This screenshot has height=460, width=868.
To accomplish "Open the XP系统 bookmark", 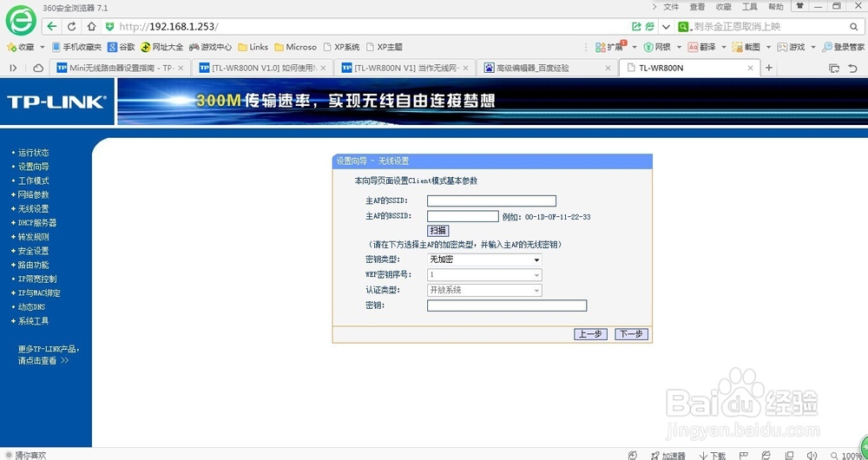I will pyautogui.click(x=341, y=47).
